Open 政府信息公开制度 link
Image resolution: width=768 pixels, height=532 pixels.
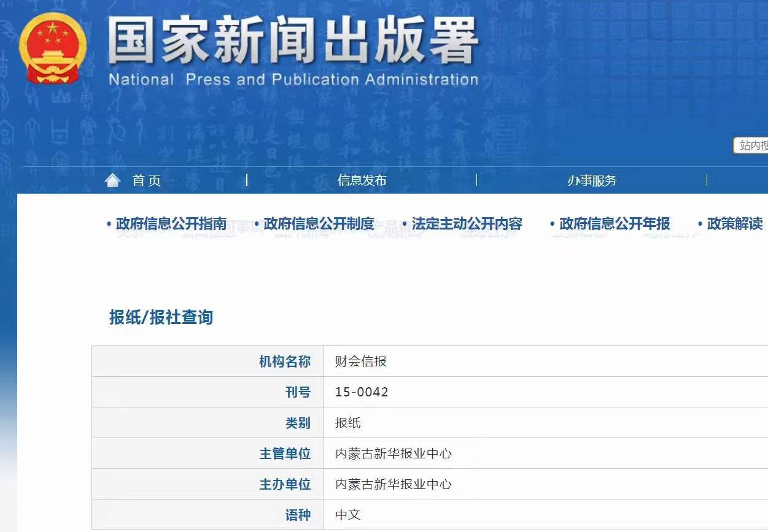click(319, 224)
